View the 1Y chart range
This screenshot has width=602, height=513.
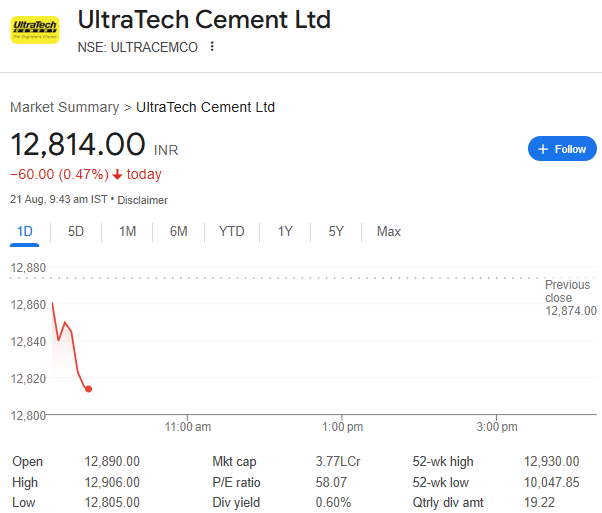pos(285,232)
